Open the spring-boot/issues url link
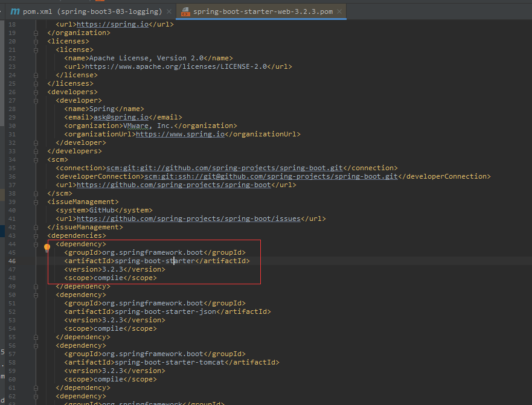 click(x=188, y=218)
